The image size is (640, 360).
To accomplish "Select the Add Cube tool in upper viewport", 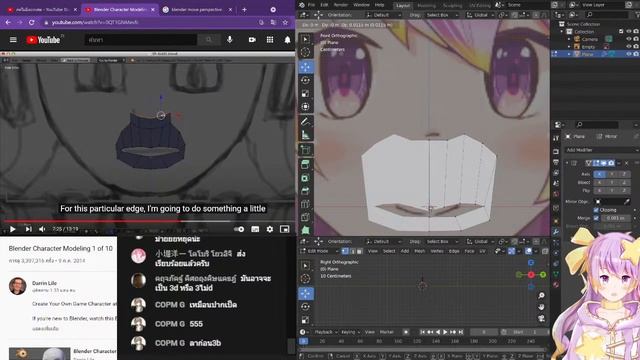I will pyautogui.click(x=305, y=150).
